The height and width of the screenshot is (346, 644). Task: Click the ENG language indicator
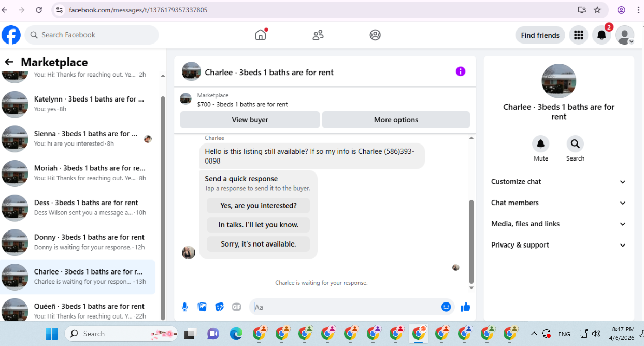564,334
